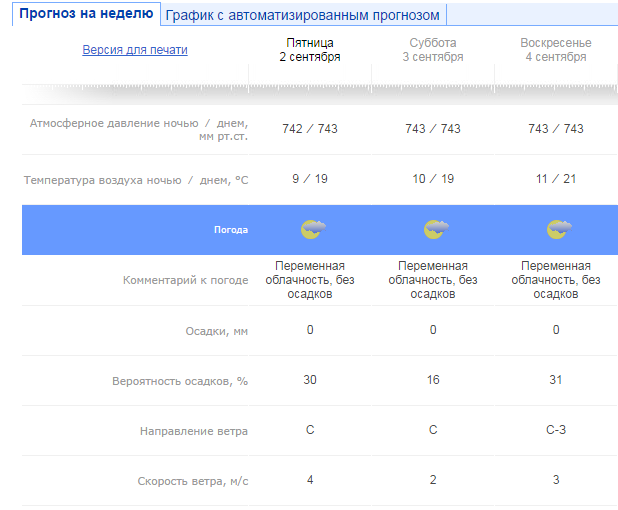The width and height of the screenshot is (618, 510).
Task: Click Saturday's precipitation probability value 16
Action: coord(433,380)
